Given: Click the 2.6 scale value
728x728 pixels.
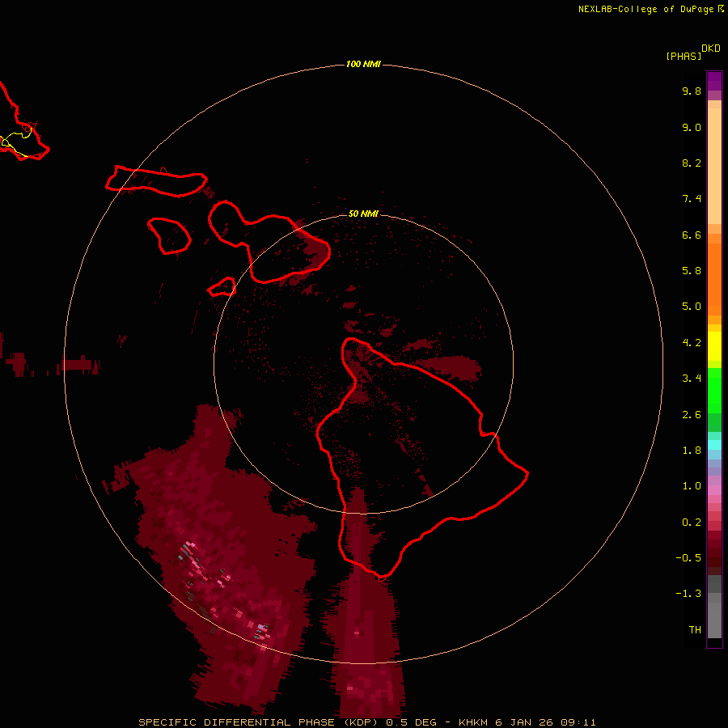Looking at the screenshot, I should (x=692, y=415).
